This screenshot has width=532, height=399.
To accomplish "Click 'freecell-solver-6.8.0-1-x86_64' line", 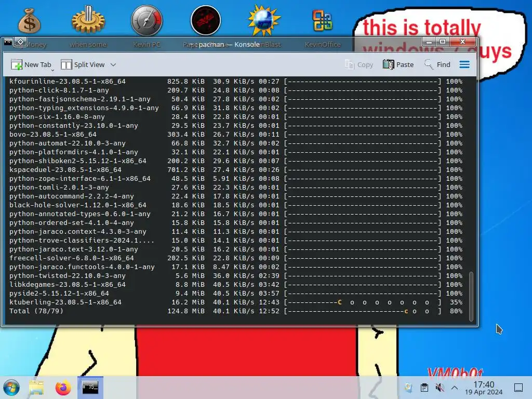I will (x=72, y=258).
